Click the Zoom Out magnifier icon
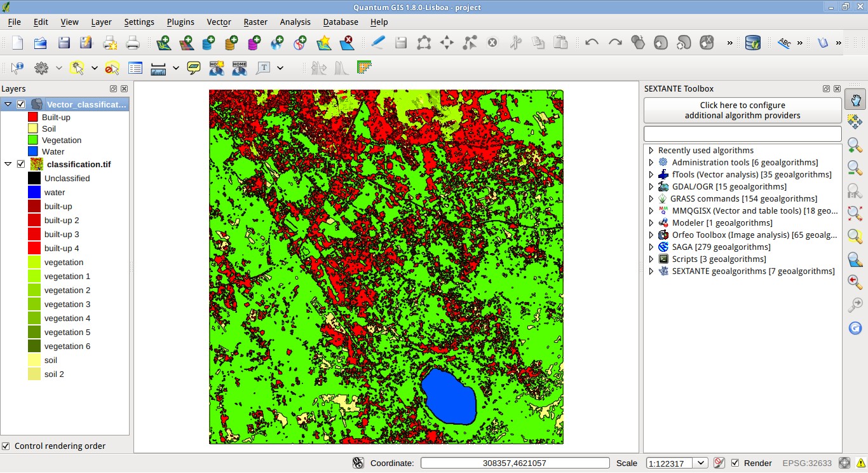 pyautogui.click(x=855, y=168)
